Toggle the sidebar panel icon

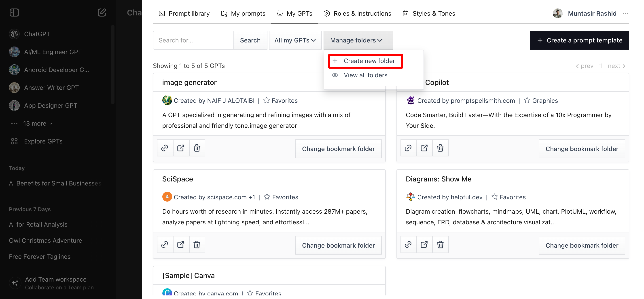point(14,13)
